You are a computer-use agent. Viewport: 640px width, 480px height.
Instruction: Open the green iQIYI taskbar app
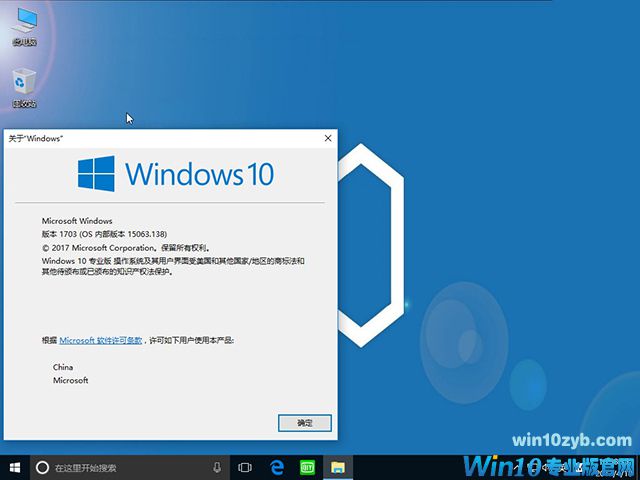(308, 467)
